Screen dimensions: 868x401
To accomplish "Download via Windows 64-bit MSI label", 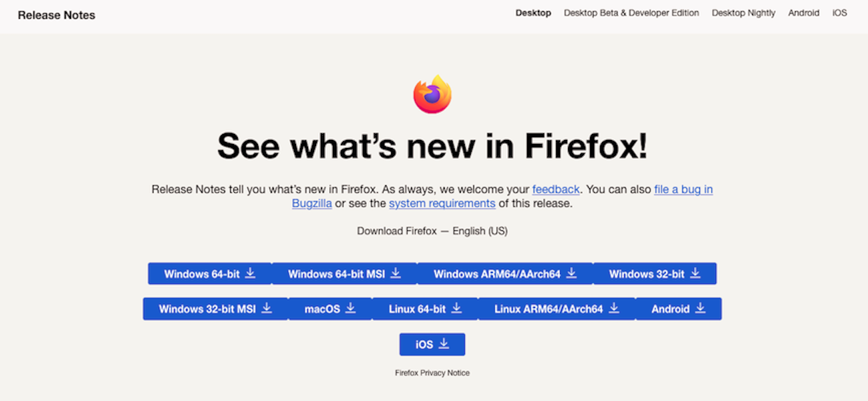I will (336, 274).
